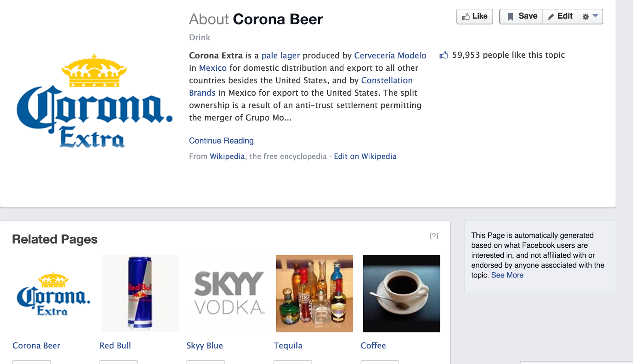Open the Tequila bottles thumbnail
The width and height of the screenshot is (633, 364).
point(315,294)
